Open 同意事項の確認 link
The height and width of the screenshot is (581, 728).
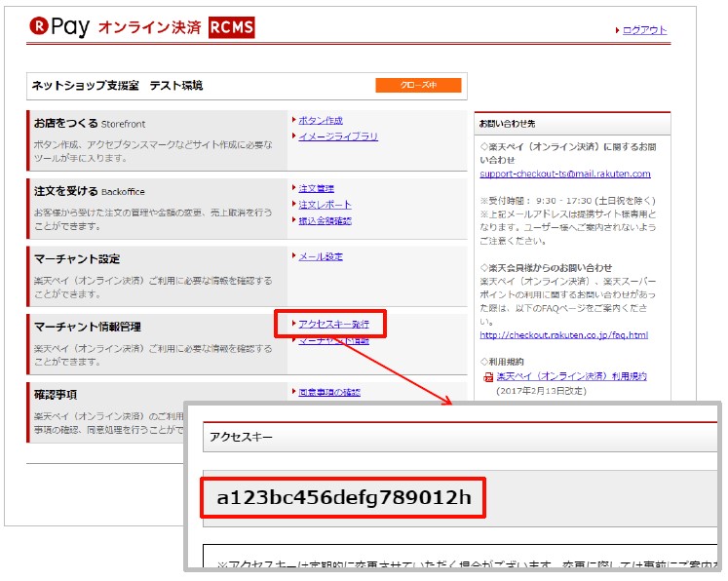[x=329, y=392]
